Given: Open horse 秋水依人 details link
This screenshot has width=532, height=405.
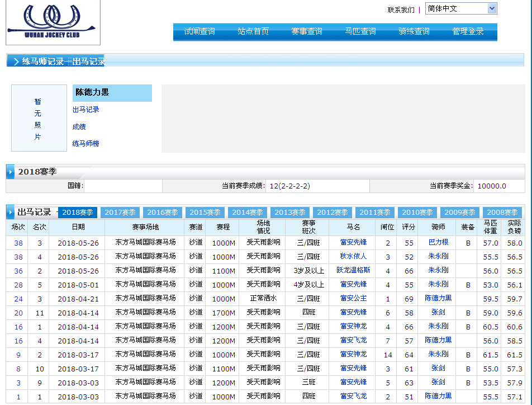Looking at the screenshot, I should [x=353, y=256].
